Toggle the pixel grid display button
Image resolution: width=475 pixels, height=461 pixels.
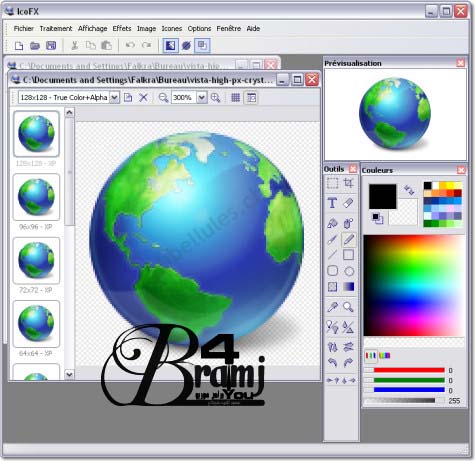click(235, 98)
